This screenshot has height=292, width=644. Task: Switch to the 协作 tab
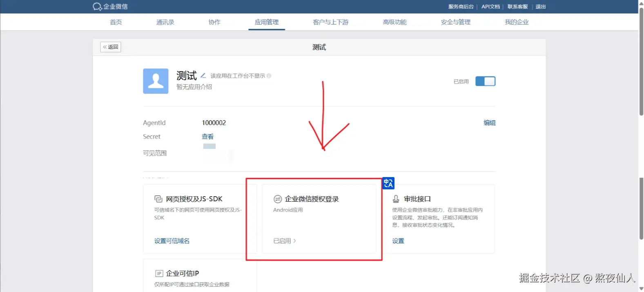coord(214,22)
